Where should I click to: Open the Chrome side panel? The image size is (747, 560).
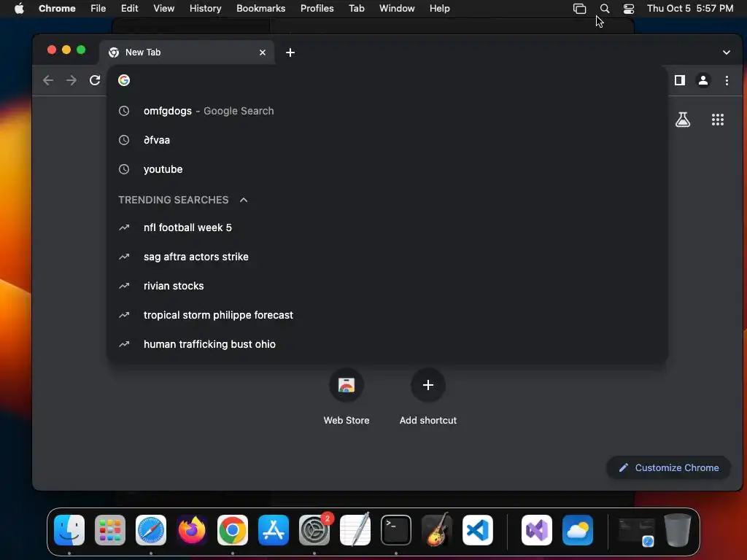tap(680, 80)
